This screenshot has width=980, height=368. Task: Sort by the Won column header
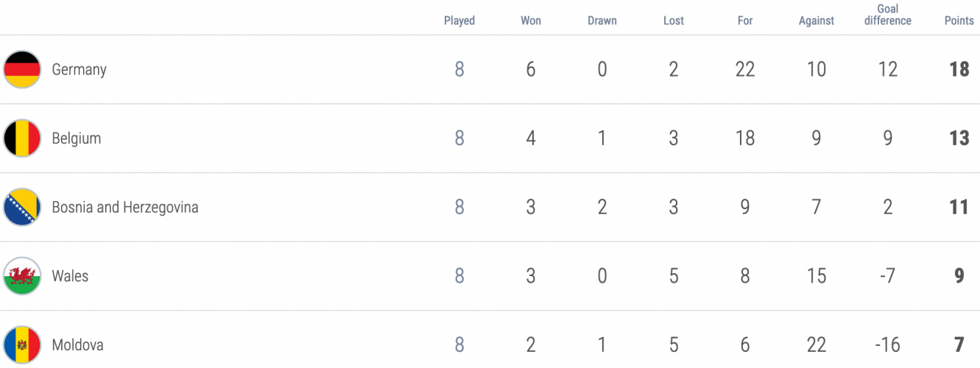pyautogui.click(x=531, y=21)
